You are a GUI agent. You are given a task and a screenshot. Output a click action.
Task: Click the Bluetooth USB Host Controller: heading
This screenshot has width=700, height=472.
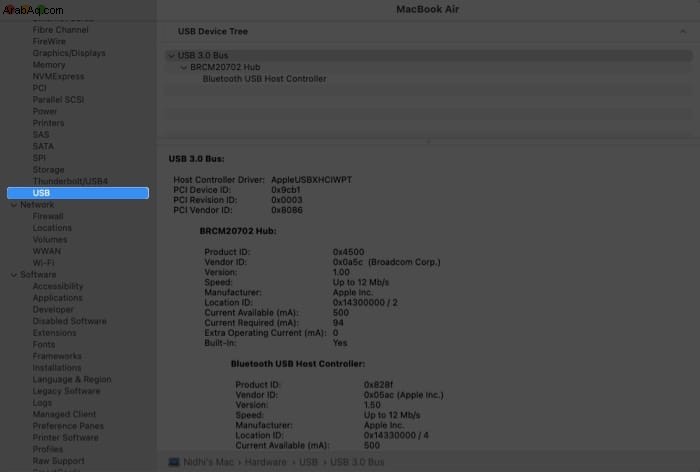click(x=298, y=363)
